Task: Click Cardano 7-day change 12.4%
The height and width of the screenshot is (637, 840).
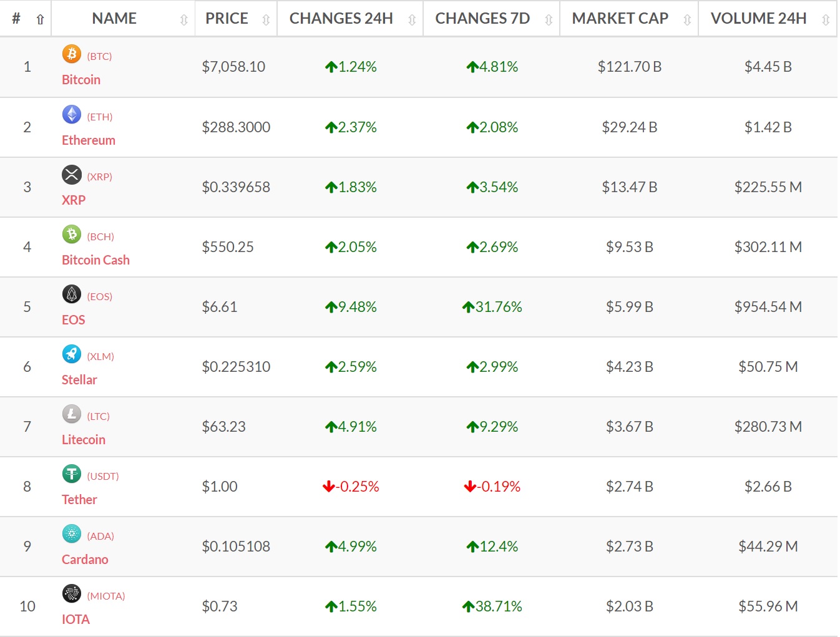Action: (492, 547)
